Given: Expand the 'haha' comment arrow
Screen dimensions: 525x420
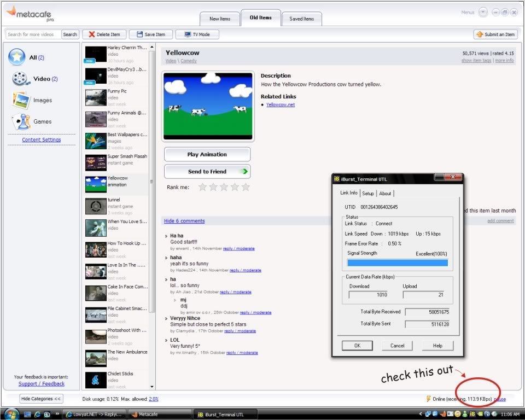Looking at the screenshot, I should [x=166, y=258].
